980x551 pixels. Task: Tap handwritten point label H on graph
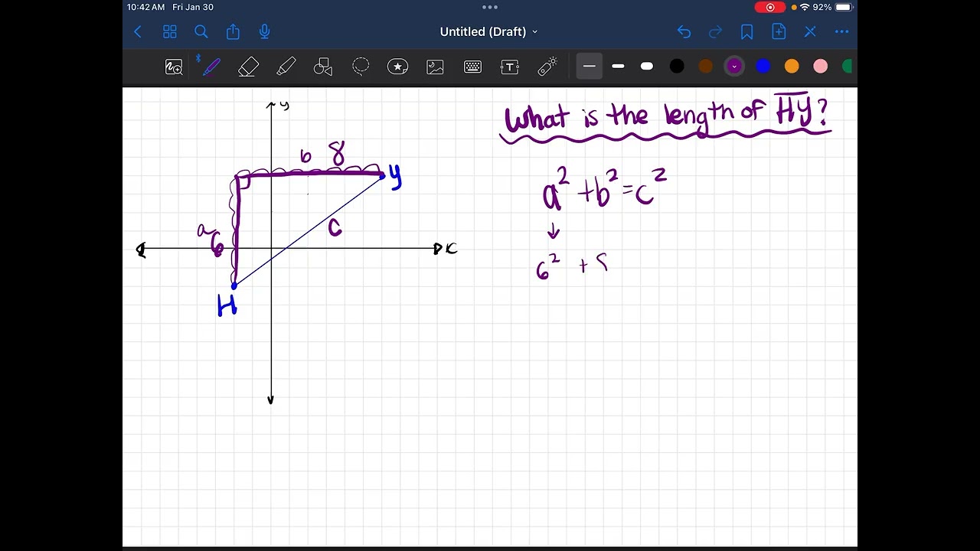[227, 307]
